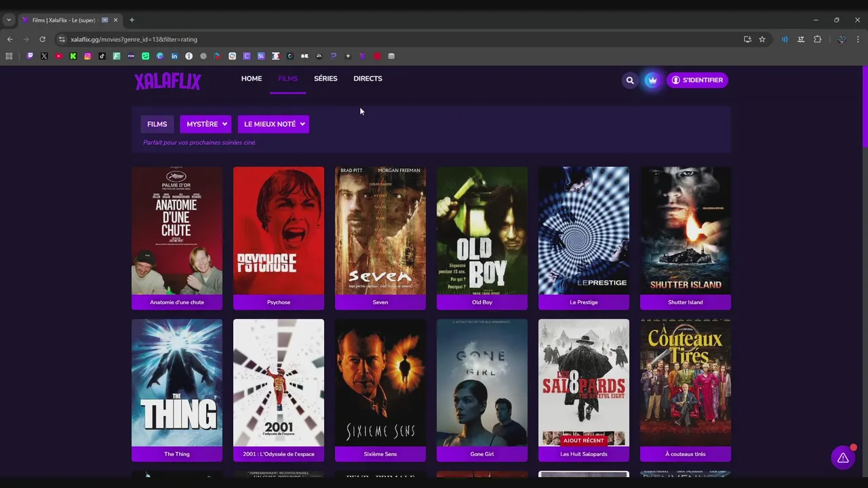The height and width of the screenshot is (488, 868).
Task: Open Les Huit Salopards poster
Action: (x=584, y=383)
